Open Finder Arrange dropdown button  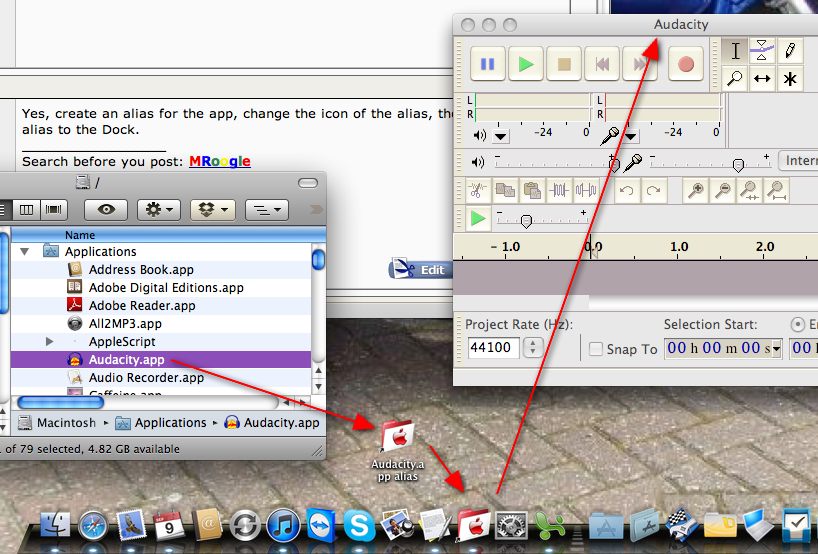tap(267, 210)
